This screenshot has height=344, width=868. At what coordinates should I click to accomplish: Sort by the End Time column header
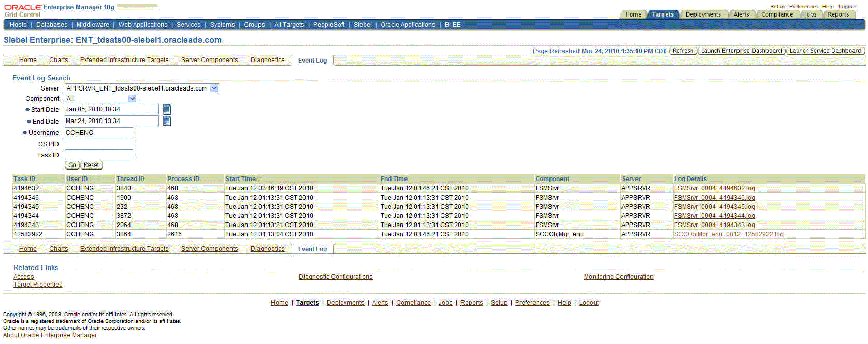tap(394, 179)
